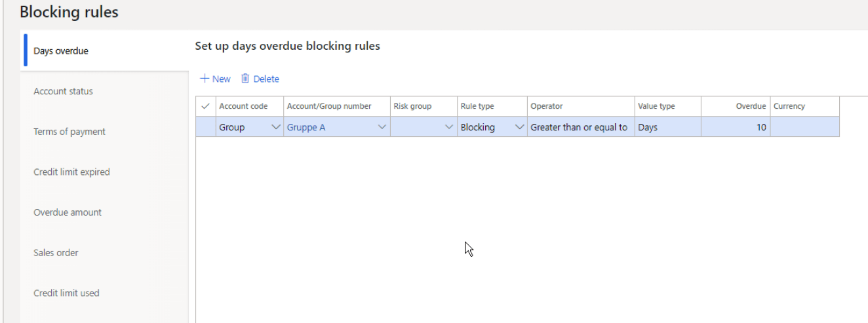Toggle the select-all checkmark in grid header
This screenshot has height=323, width=868.
coord(205,106)
